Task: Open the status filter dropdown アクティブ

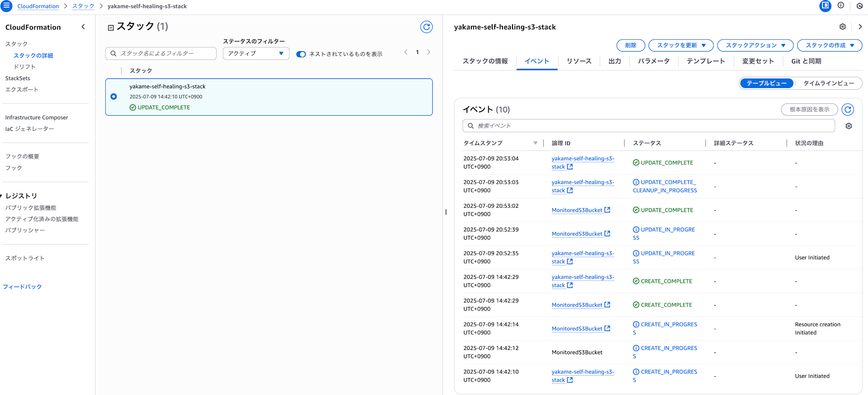Action: point(256,53)
